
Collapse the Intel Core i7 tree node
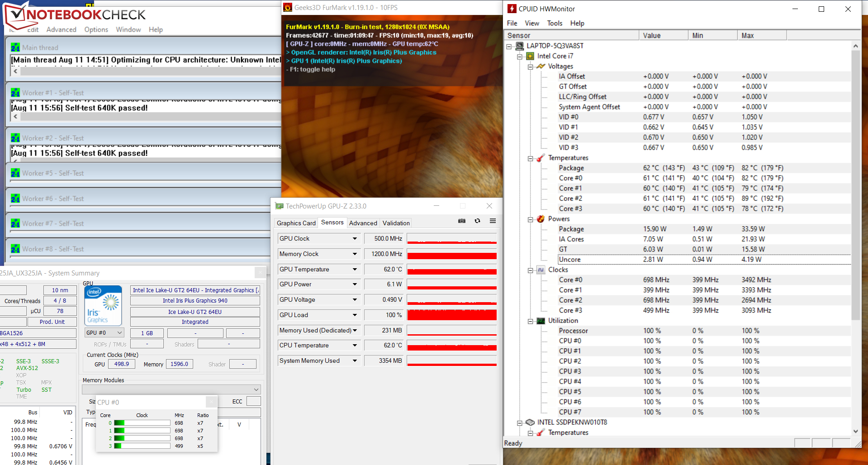coord(520,57)
